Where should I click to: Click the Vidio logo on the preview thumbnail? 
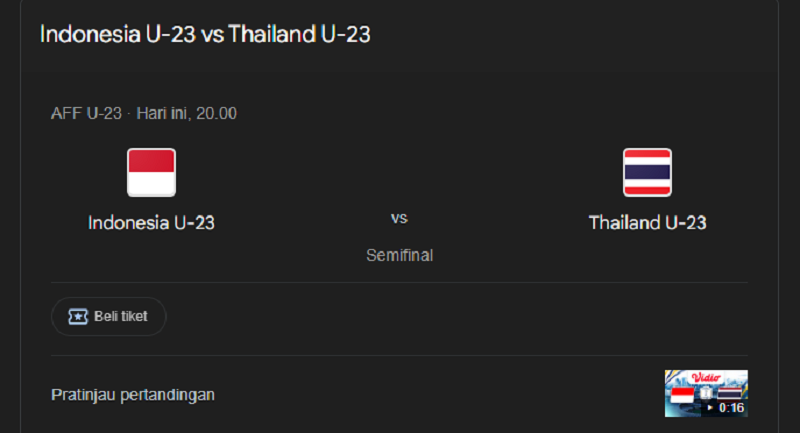point(706,377)
